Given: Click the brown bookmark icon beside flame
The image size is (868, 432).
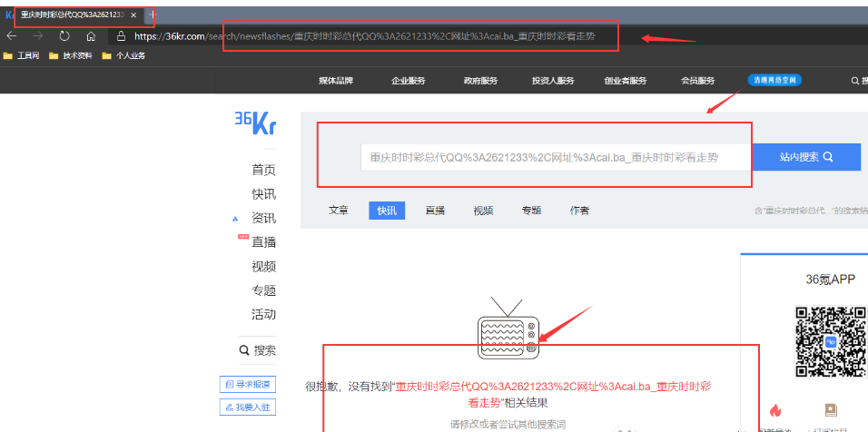Looking at the screenshot, I should coord(831,410).
